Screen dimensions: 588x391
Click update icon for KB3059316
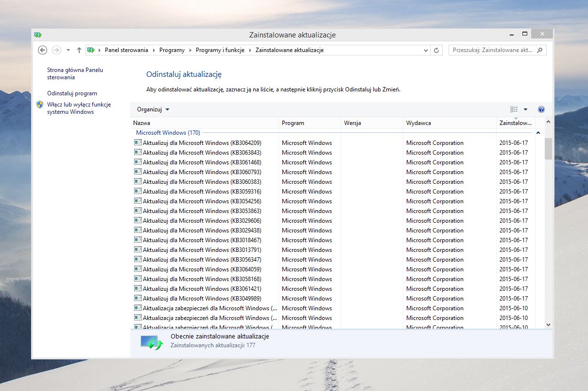pyautogui.click(x=138, y=191)
